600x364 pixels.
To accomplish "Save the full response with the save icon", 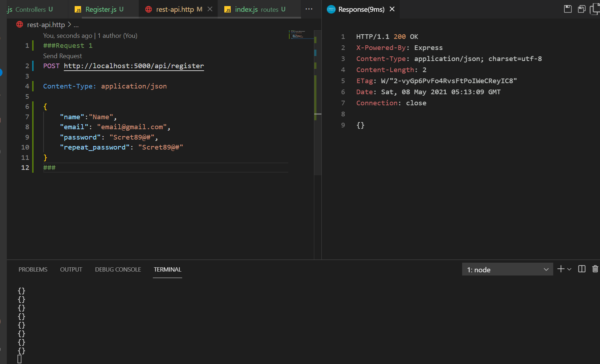I will pyautogui.click(x=568, y=9).
